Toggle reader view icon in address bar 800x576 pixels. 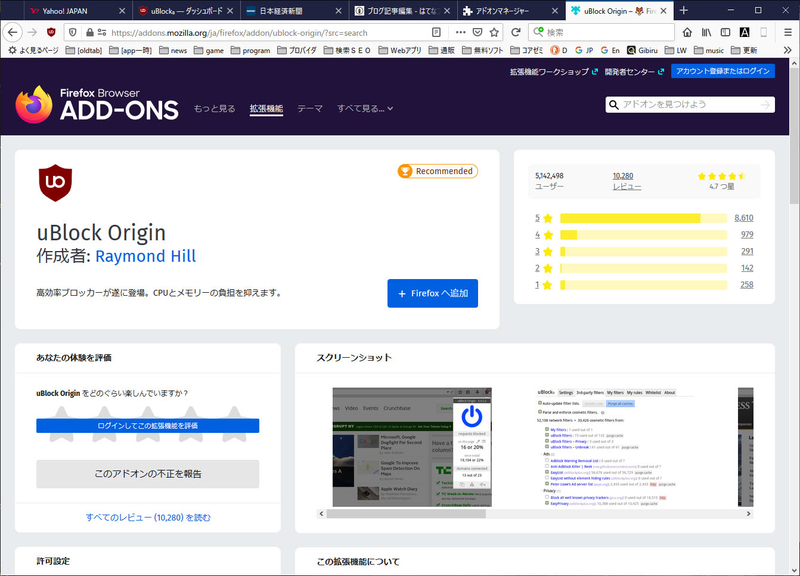click(436, 32)
